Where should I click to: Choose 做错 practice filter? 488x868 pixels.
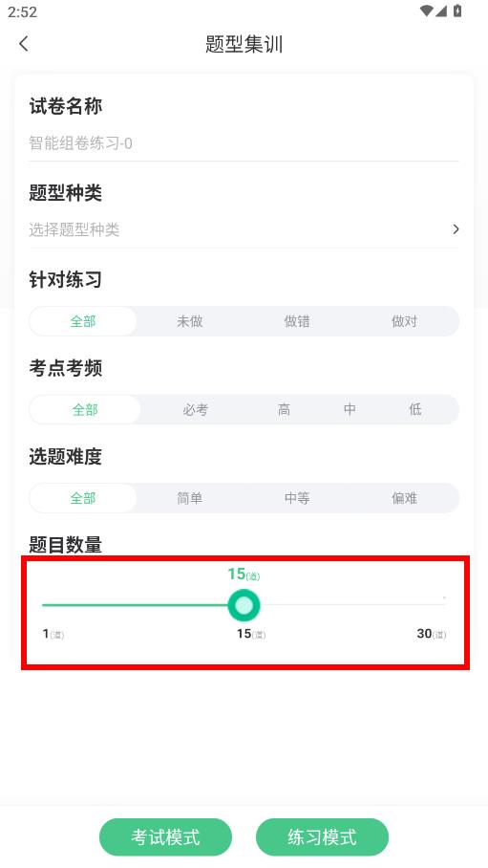297,321
